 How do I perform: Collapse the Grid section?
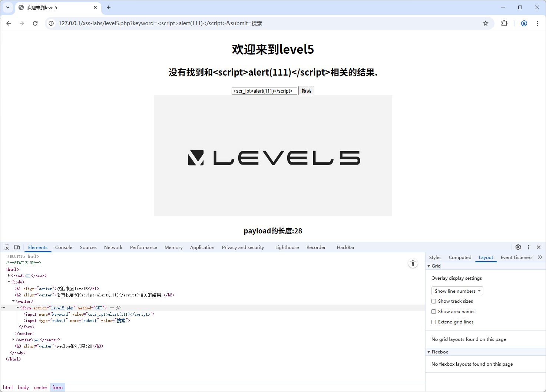(429, 266)
